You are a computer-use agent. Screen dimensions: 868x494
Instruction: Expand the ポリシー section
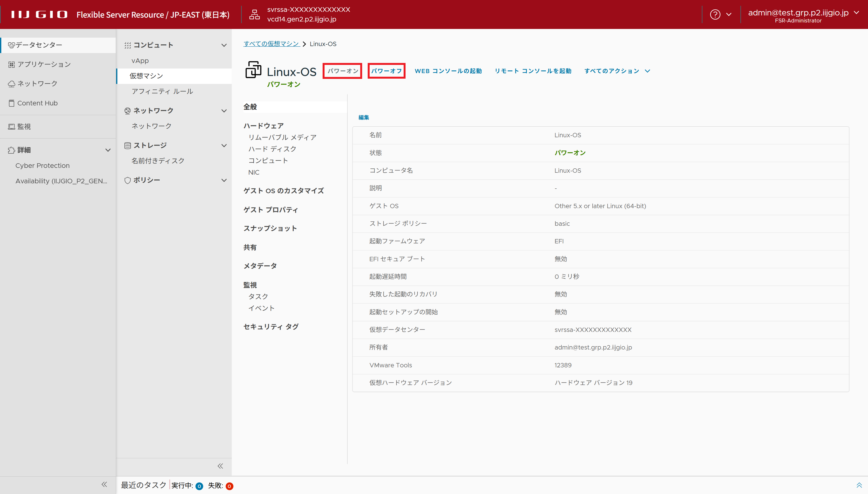pos(224,180)
